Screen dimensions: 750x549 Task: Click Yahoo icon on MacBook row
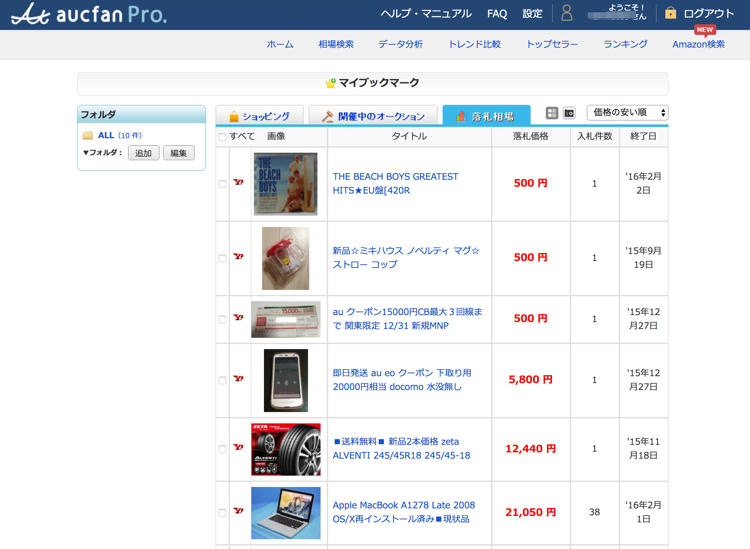(238, 511)
